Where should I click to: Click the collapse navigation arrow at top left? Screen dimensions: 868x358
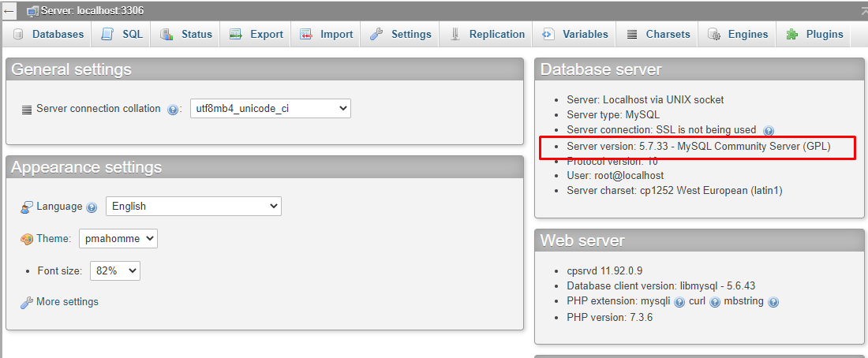[x=9, y=10]
